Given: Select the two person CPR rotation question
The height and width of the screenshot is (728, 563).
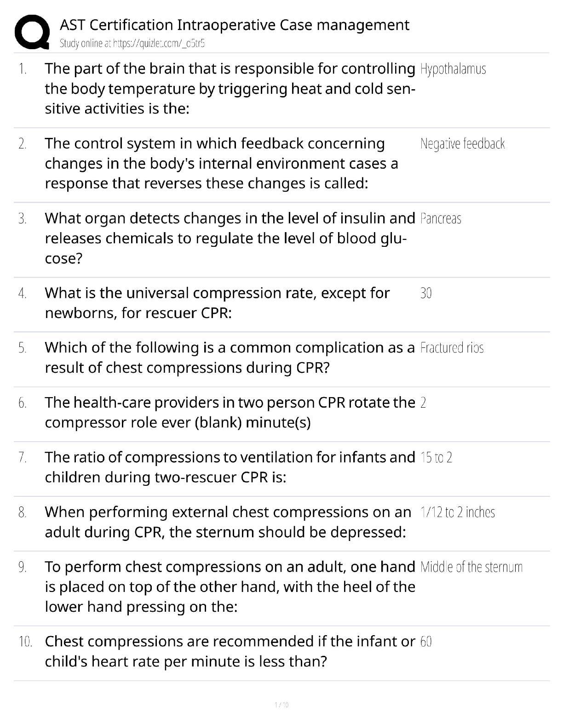Looking at the screenshot, I should 230,412.
